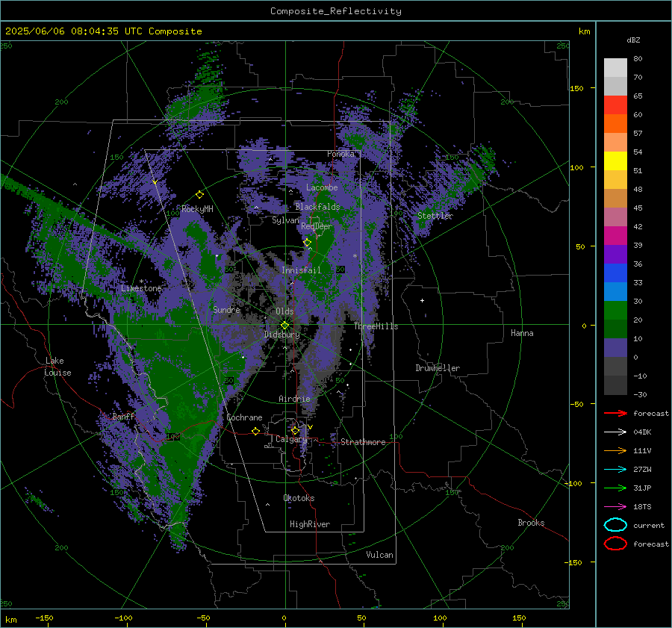
Task: Click the green 31JP arrow in legend
Action: coord(615,488)
